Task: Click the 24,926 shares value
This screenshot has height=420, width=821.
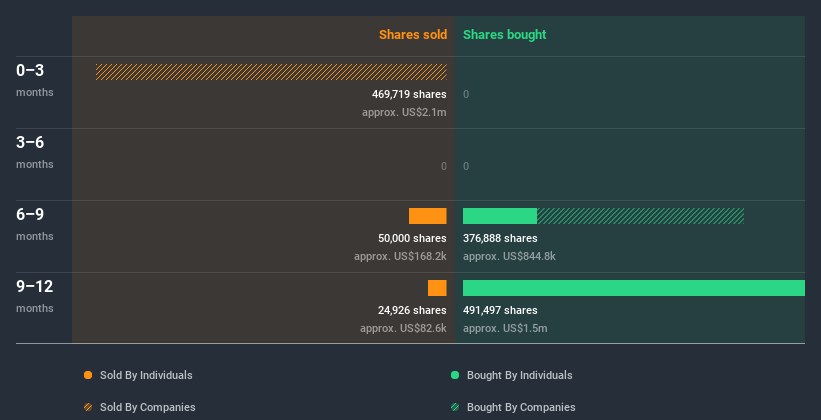Action: click(x=412, y=310)
